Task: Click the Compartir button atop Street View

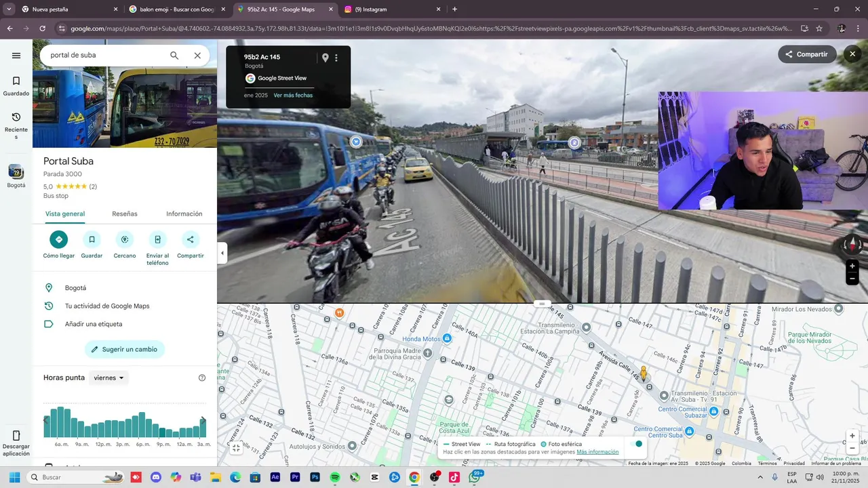Action: pyautogui.click(x=807, y=54)
